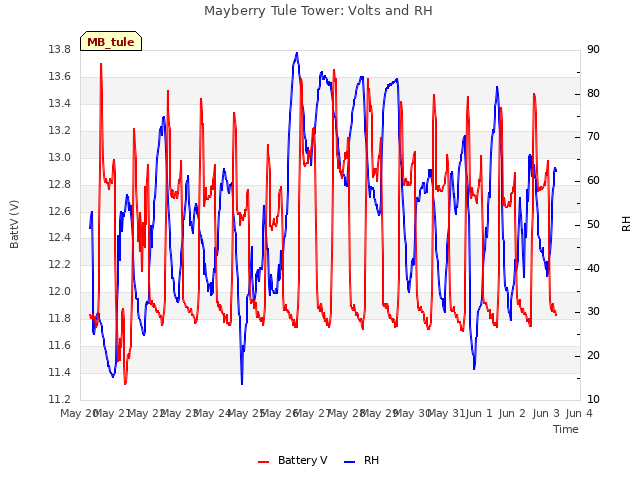Click the 60 right axis tick
Viewport: 640px width, 480px height.
tap(593, 181)
